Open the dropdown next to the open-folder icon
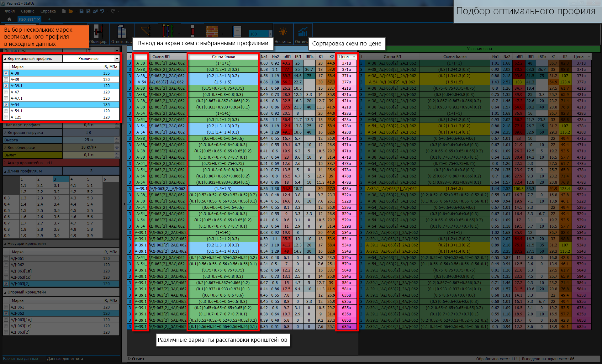The image size is (602, 364). point(76,11)
